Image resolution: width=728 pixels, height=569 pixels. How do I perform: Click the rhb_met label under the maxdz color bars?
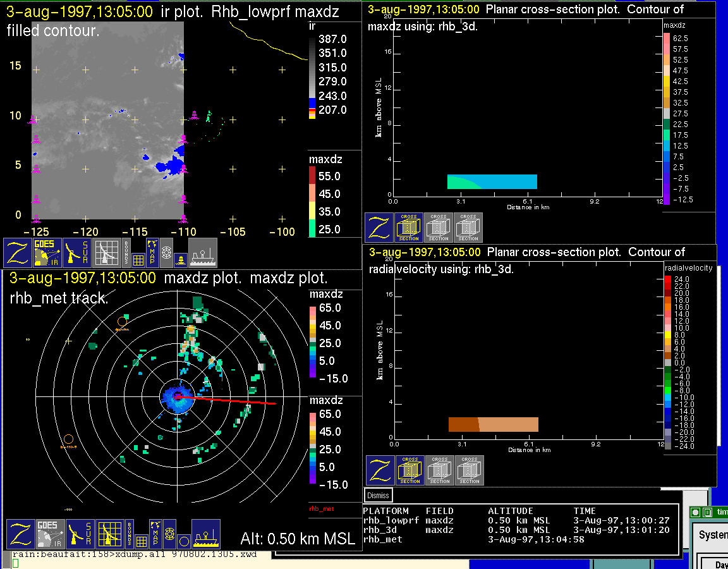[321, 508]
